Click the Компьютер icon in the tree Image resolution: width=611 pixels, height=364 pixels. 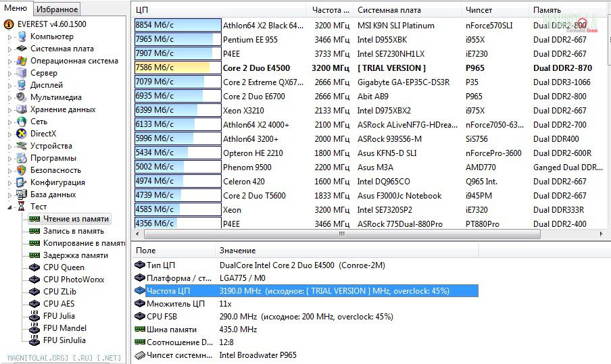click(22, 36)
